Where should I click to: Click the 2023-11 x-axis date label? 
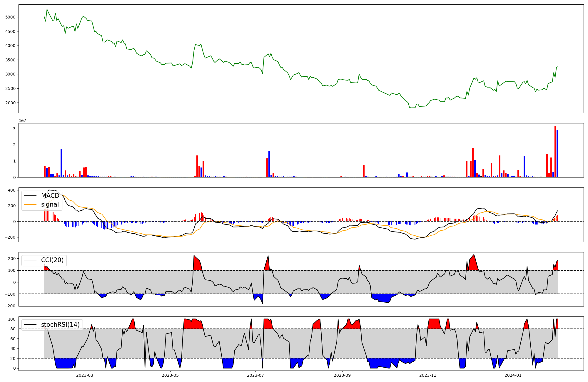click(427, 375)
